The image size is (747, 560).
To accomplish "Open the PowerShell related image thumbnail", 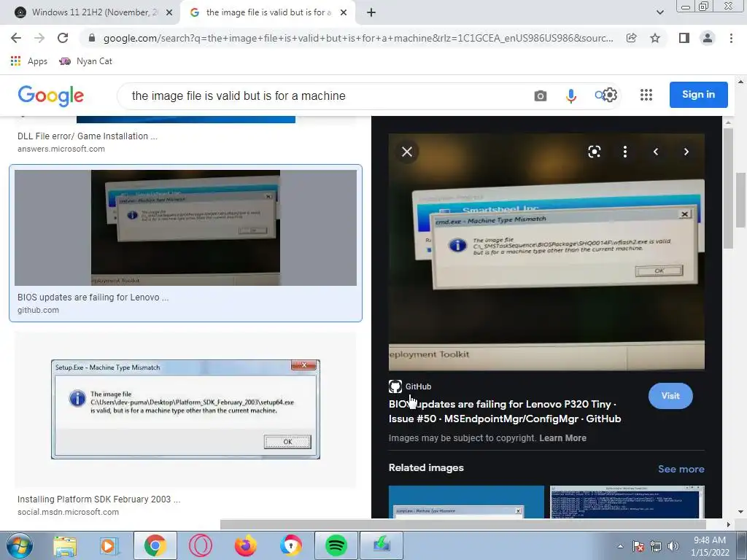I will (x=627, y=502).
